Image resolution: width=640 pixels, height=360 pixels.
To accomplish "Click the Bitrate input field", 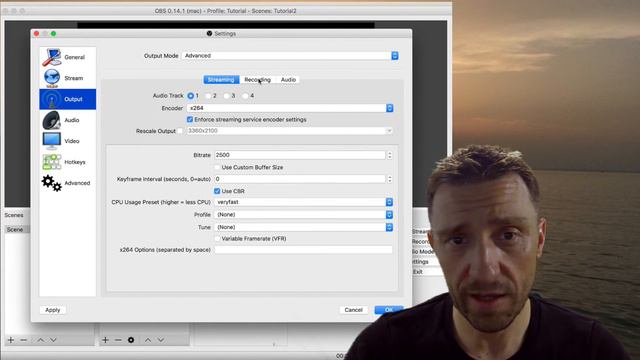I will (x=300, y=155).
